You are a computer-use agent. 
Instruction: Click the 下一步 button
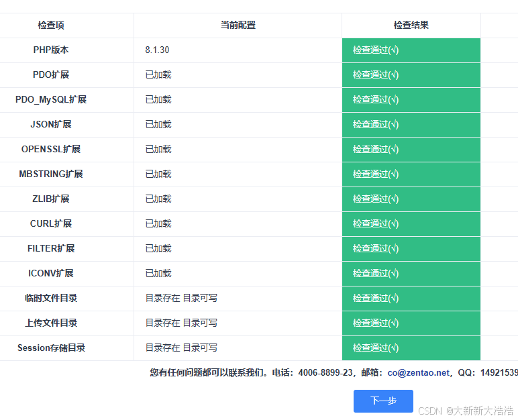(x=383, y=401)
